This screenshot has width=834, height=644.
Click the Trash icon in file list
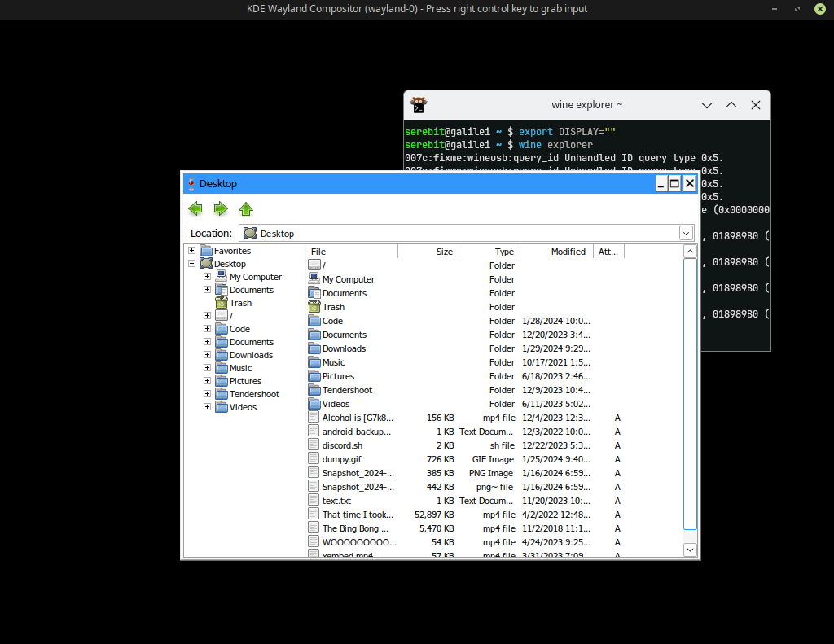click(315, 307)
